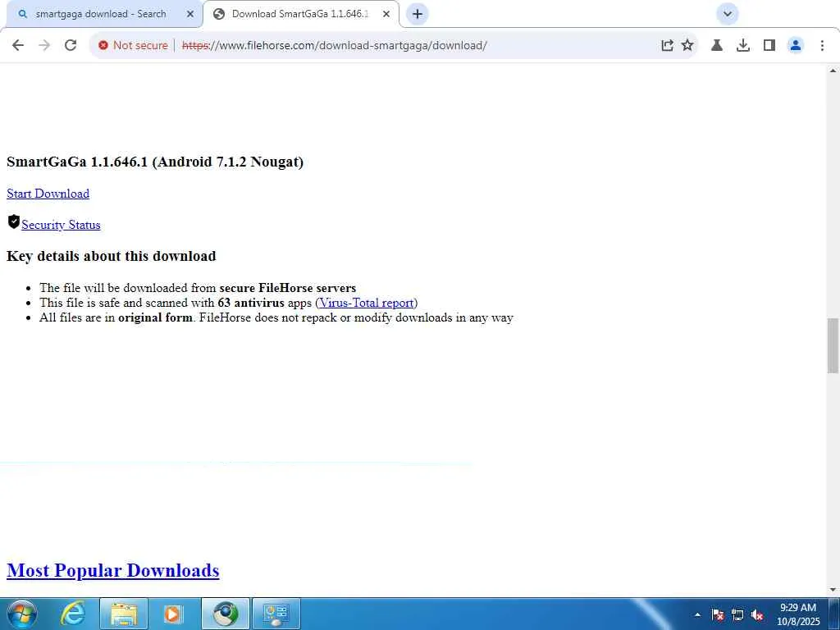The height and width of the screenshot is (630, 840).
Task: Click the scrollbar up arrow
Action: pyautogui.click(x=833, y=71)
